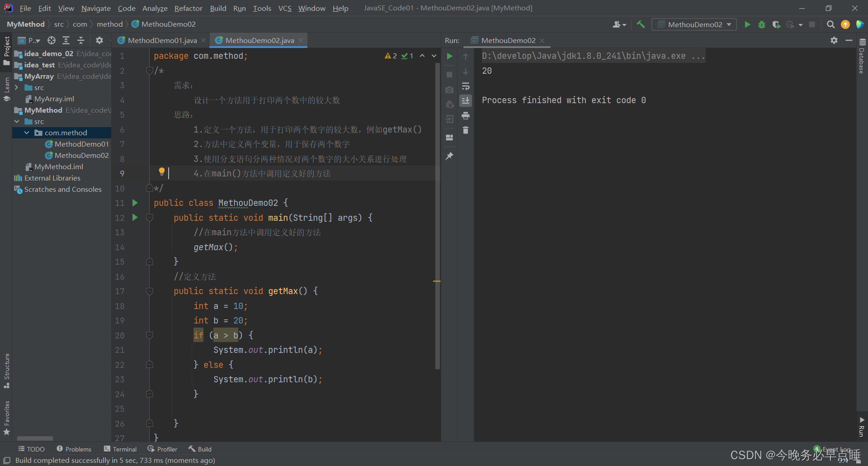Collapse src folder under MyMethod
The height and width of the screenshot is (466, 868).
coord(17,121)
